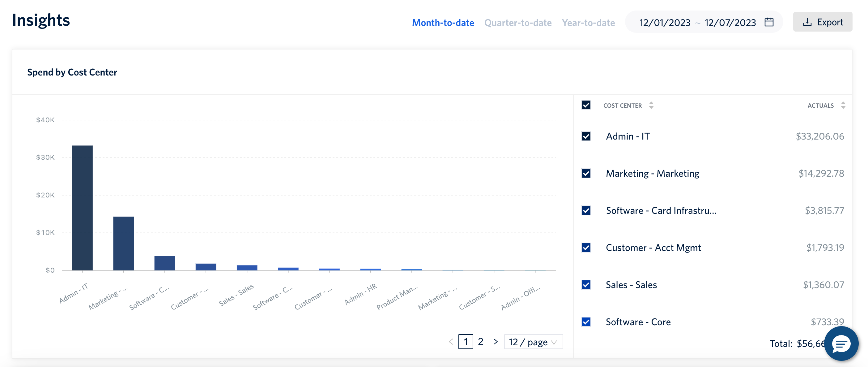Open the chat support bubble
Screen dimensions: 868x367
[x=841, y=343]
